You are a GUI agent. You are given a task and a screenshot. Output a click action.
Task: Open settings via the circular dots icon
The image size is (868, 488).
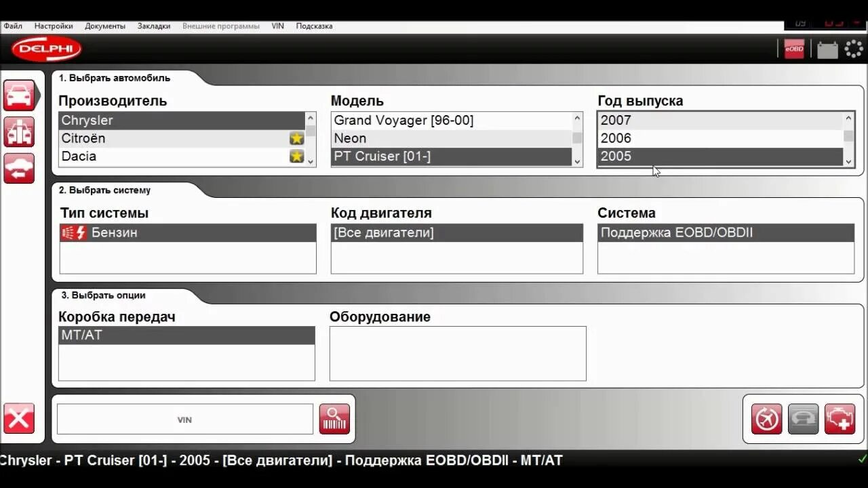pos(853,49)
